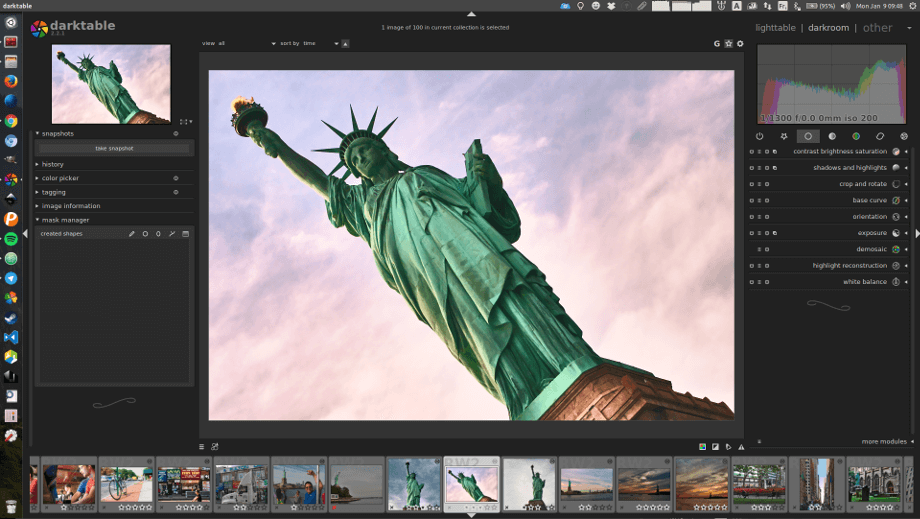Open Firefox from the dock
The height and width of the screenshot is (519, 920).
pyautogui.click(x=11, y=82)
